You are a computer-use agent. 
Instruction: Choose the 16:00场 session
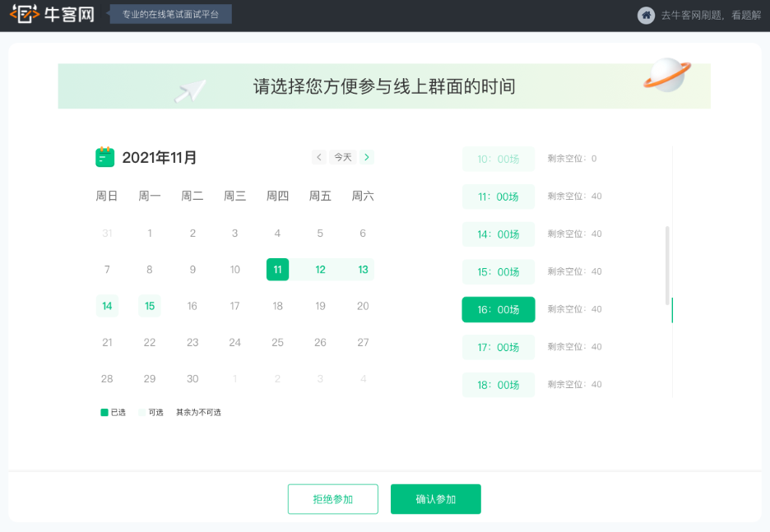(499, 310)
